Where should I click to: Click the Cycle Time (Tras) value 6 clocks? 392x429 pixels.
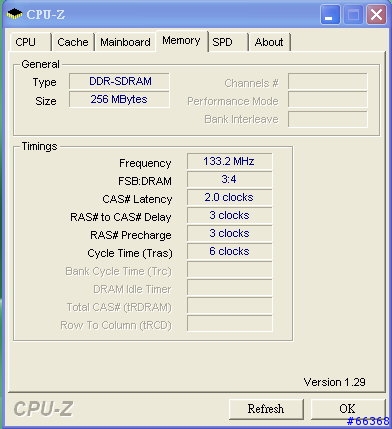[x=229, y=252]
